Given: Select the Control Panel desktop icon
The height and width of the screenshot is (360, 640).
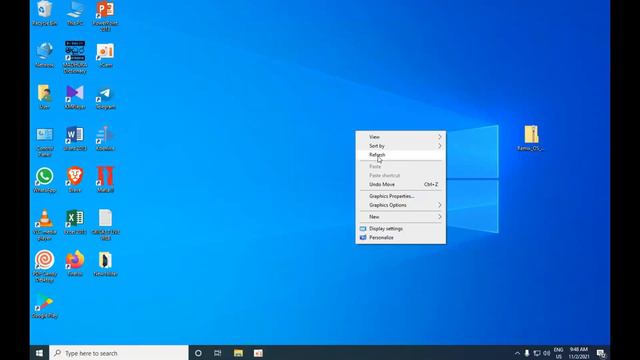Looking at the screenshot, I should (x=44, y=142).
